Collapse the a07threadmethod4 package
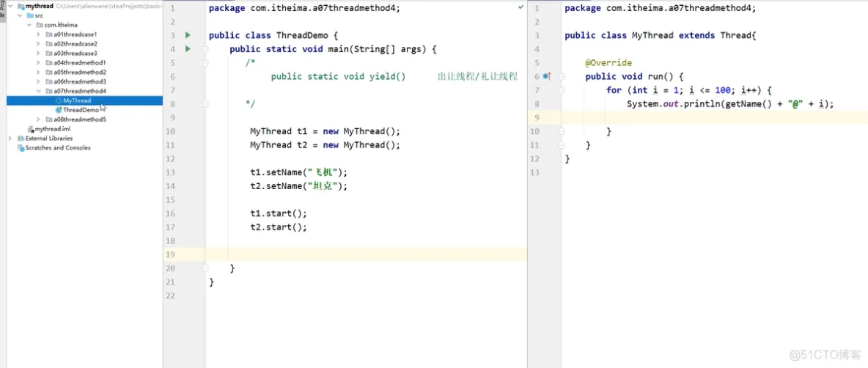 [38, 91]
